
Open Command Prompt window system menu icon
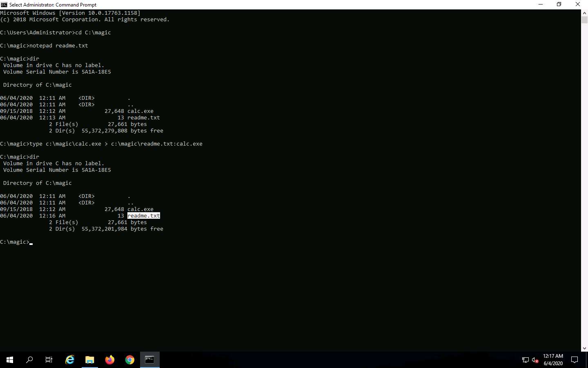pos(4,4)
